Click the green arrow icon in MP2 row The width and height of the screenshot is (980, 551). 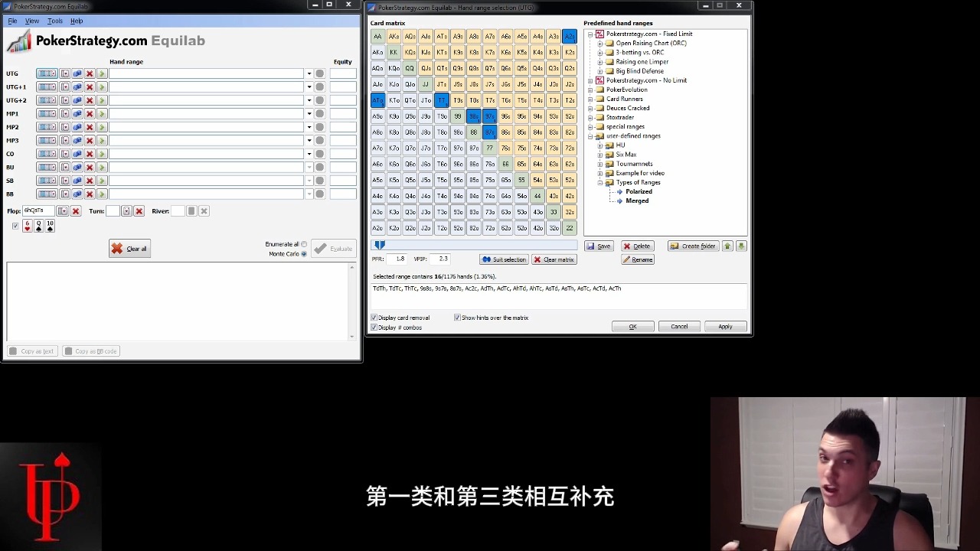[x=102, y=127]
